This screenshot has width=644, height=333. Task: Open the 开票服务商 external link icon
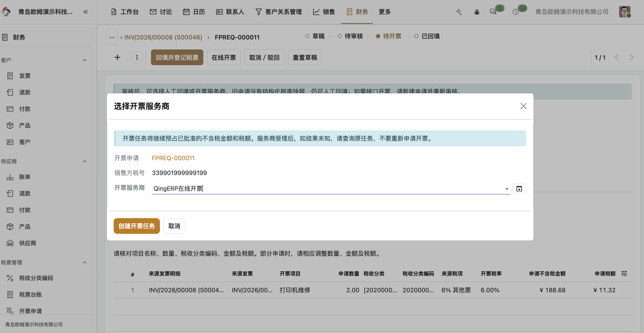click(x=519, y=189)
